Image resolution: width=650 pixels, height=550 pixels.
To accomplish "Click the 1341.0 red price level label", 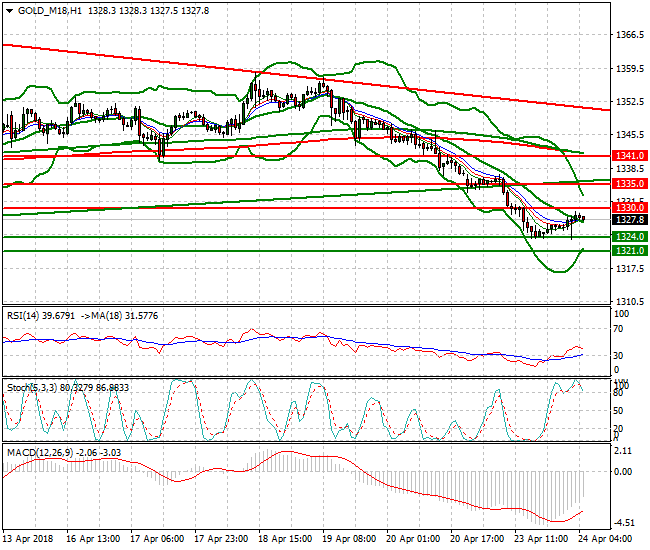I will coord(630,156).
